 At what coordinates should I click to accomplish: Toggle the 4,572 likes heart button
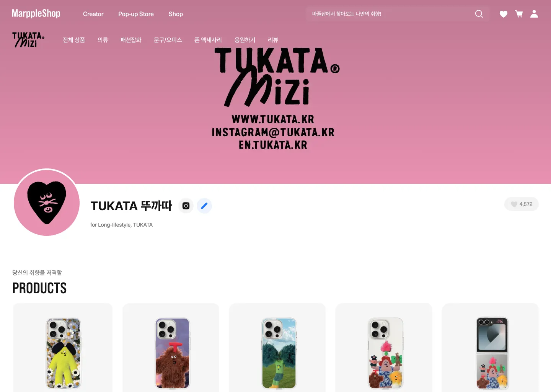(x=521, y=204)
